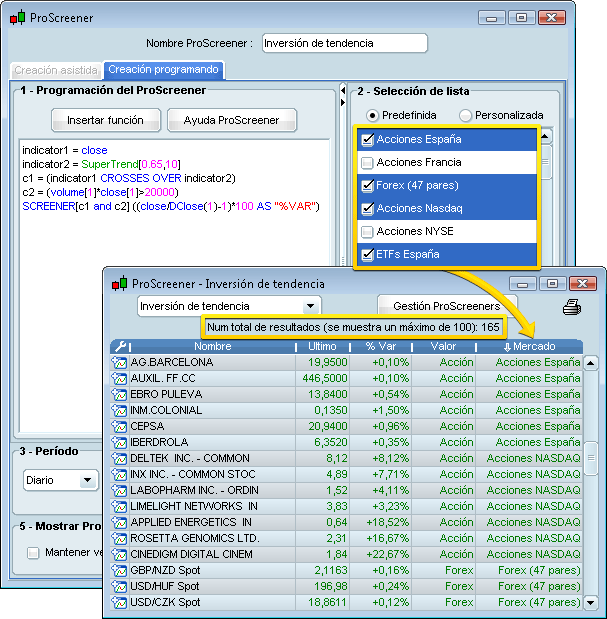Open chart icon for INM.COLONIAL row

[x=119, y=410]
